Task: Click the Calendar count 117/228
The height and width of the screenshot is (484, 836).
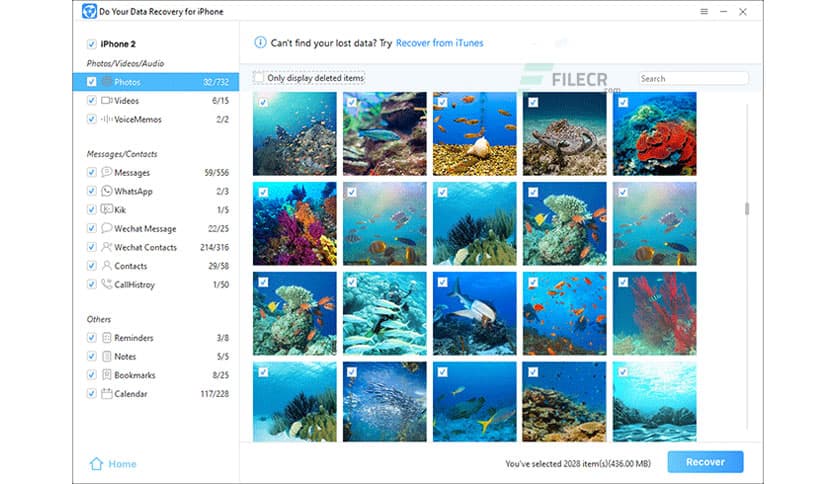Action: coord(214,393)
